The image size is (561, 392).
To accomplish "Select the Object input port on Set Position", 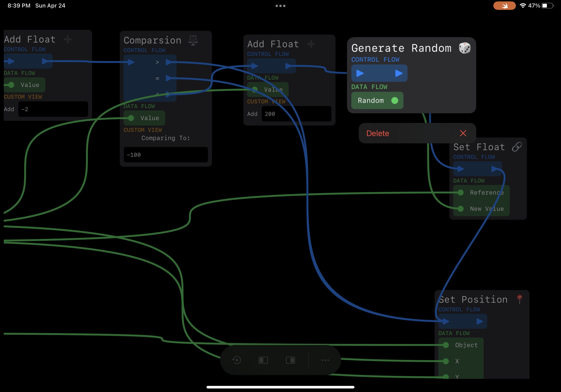I will 446,345.
